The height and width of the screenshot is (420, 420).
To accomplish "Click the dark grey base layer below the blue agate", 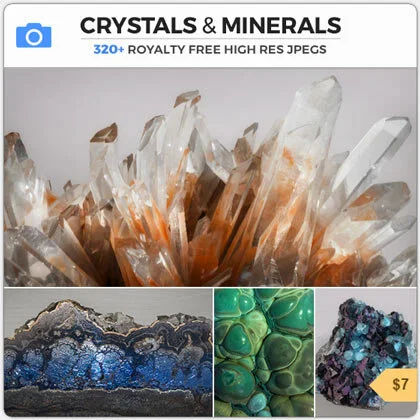I will [108, 402].
